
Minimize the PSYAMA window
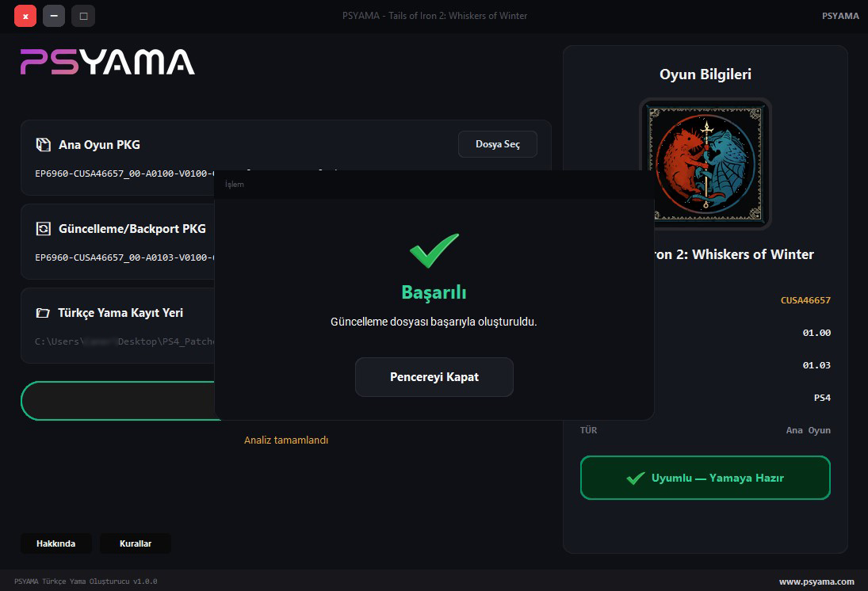pyautogui.click(x=54, y=16)
